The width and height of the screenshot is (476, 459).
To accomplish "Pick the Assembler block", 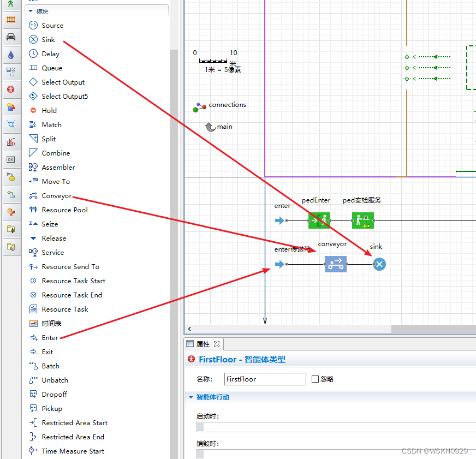I will point(52,167).
